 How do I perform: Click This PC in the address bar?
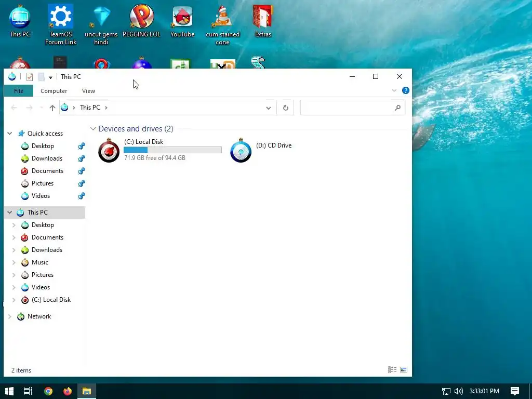pos(90,108)
